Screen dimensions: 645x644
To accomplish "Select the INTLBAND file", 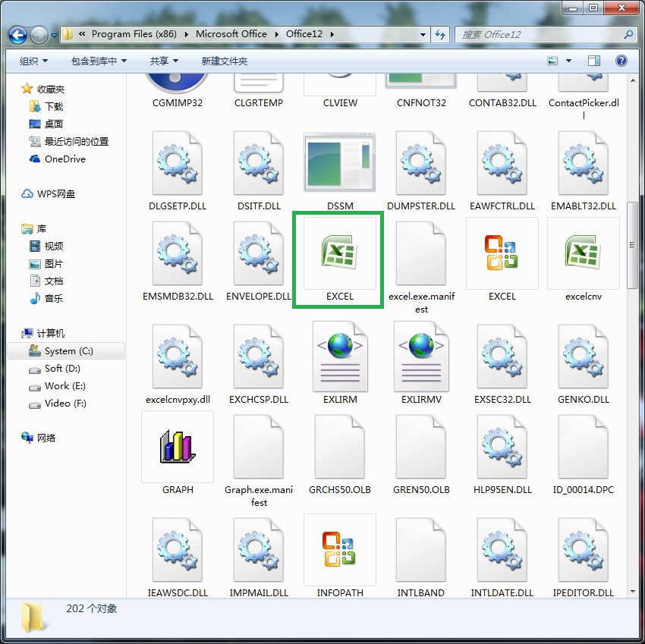I will (421, 557).
